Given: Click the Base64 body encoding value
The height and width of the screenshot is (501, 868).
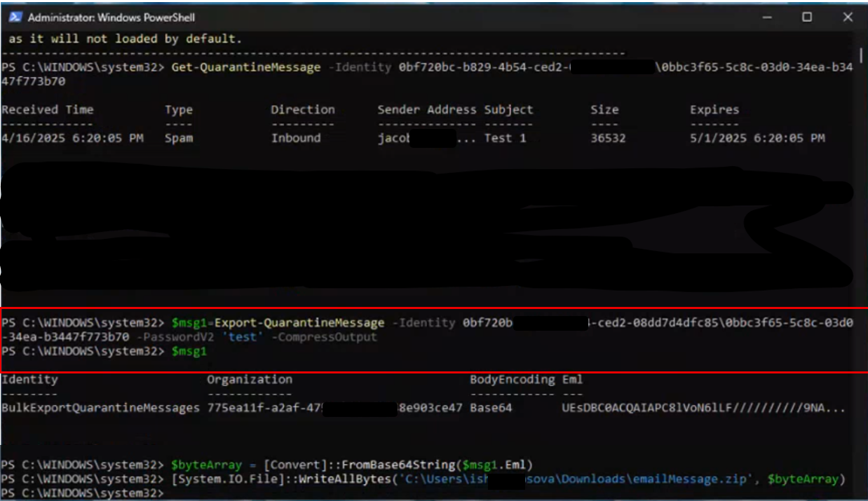Looking at the screenshot, I should point(491,408).
